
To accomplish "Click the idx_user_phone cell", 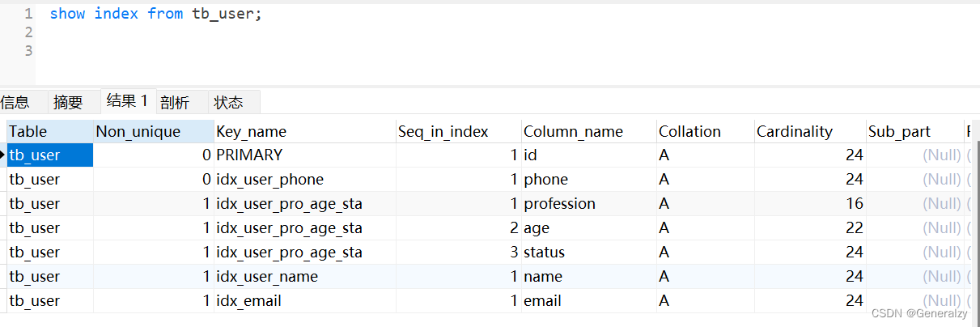I will coord(269,180).
